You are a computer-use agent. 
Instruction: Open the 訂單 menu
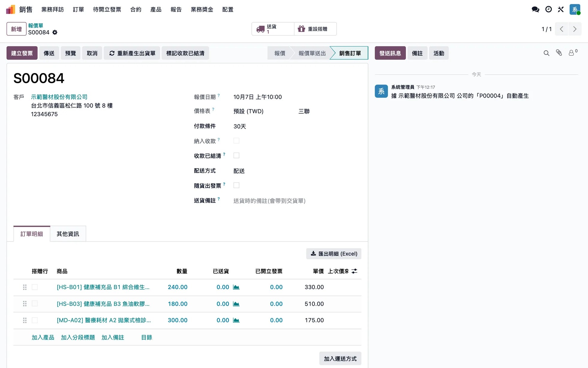pyautogui.click(x=78, y=9)
